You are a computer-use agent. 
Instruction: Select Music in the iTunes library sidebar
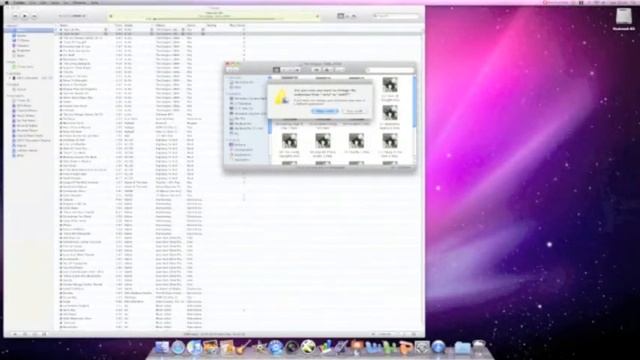pos(29,31)
